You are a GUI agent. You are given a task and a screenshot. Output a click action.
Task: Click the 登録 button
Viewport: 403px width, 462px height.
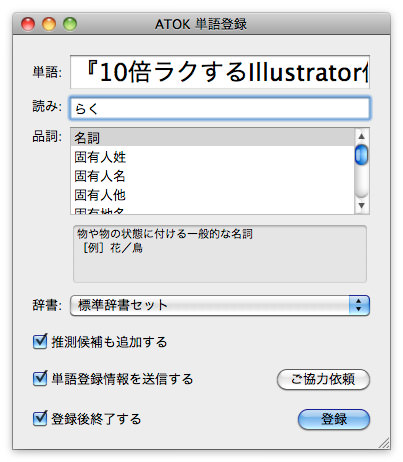(334, 419)
